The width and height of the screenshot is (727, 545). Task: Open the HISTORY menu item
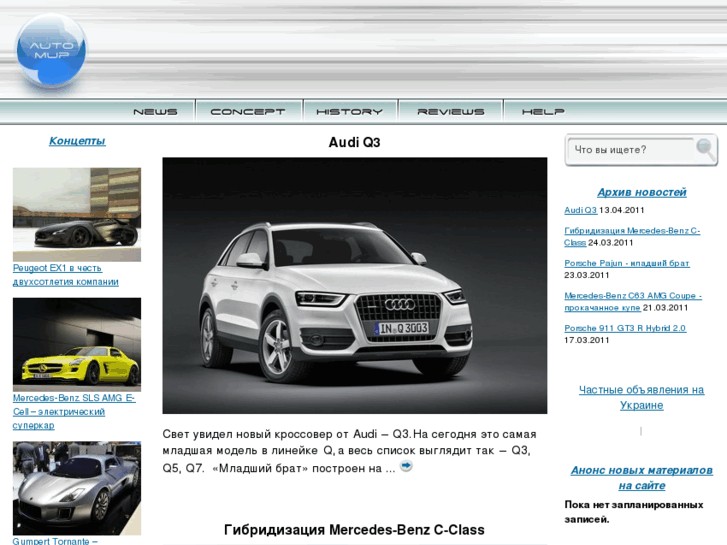[x=350, y=112]
